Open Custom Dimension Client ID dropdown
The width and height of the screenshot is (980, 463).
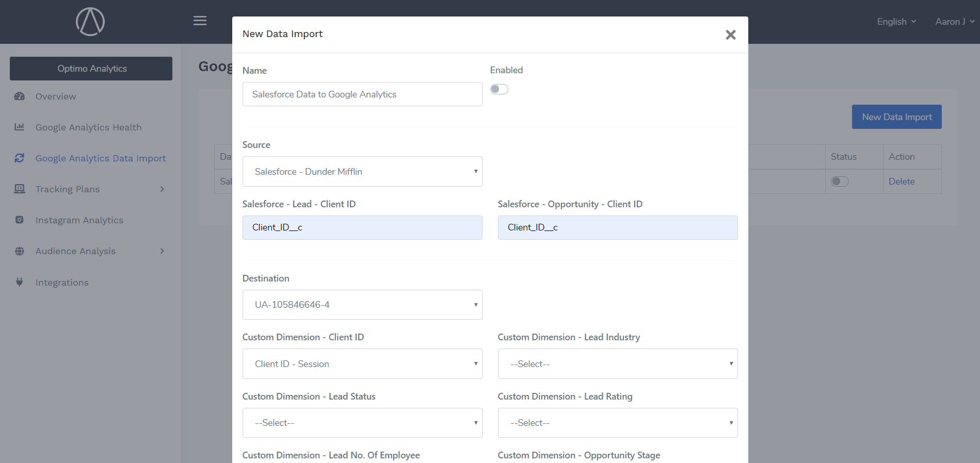point(362,364)
